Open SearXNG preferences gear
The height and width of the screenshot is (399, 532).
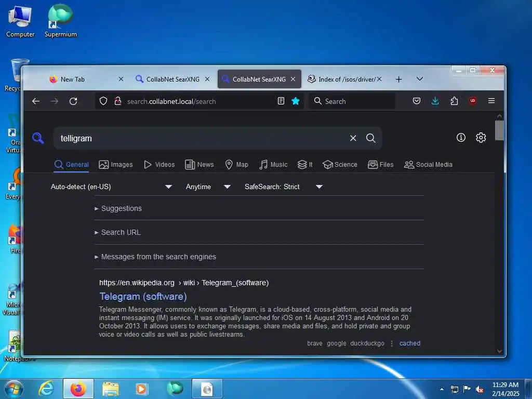click(481, 137)
